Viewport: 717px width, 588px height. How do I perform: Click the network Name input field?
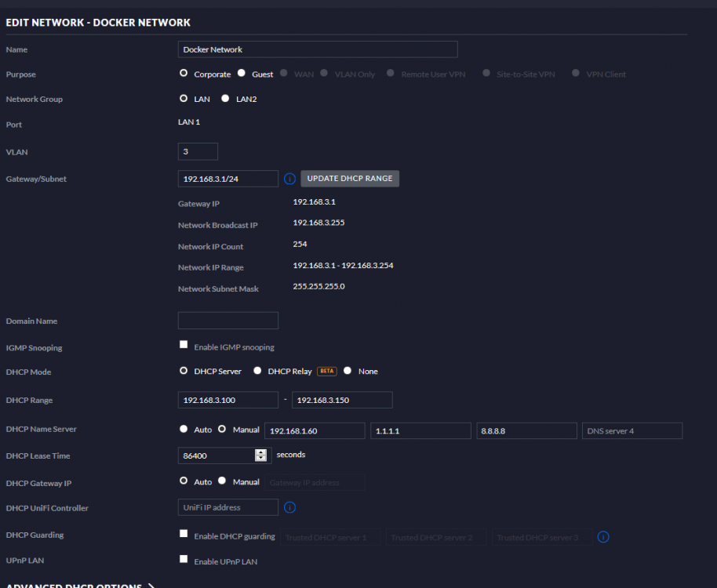click(x=318, y=49)
